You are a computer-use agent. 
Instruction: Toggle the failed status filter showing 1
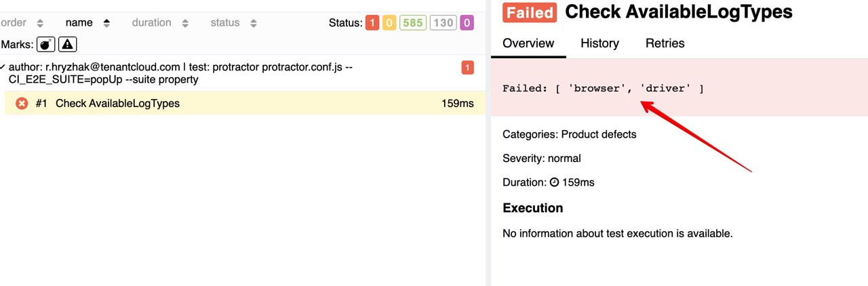[x=372, y=23]
